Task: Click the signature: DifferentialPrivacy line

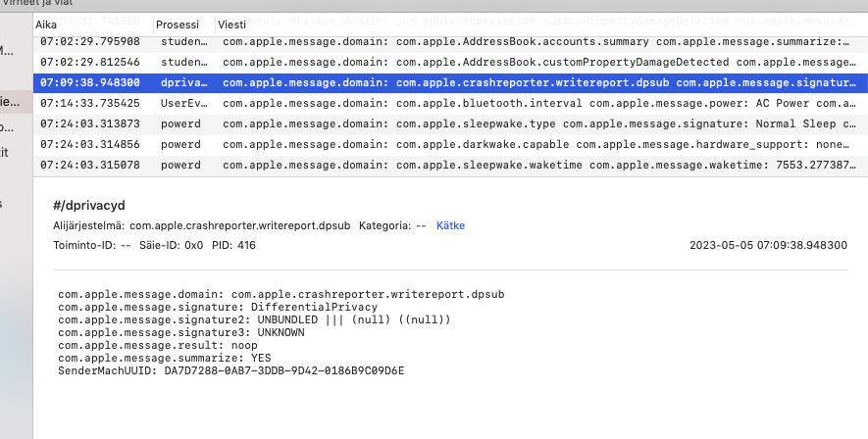Action: (218, 308)
